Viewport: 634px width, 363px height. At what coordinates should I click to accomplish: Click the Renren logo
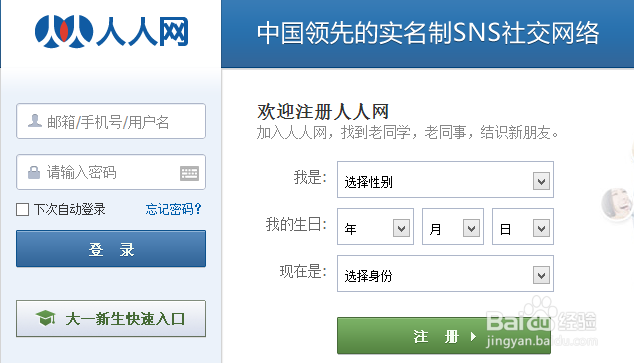coord(112,32)
